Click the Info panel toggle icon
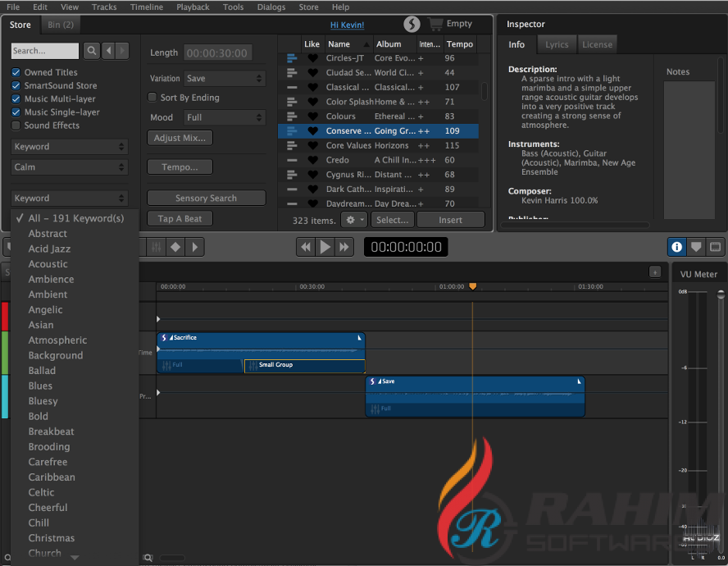Viewport: 728px width, 566px height. click(x=676, y=246)
